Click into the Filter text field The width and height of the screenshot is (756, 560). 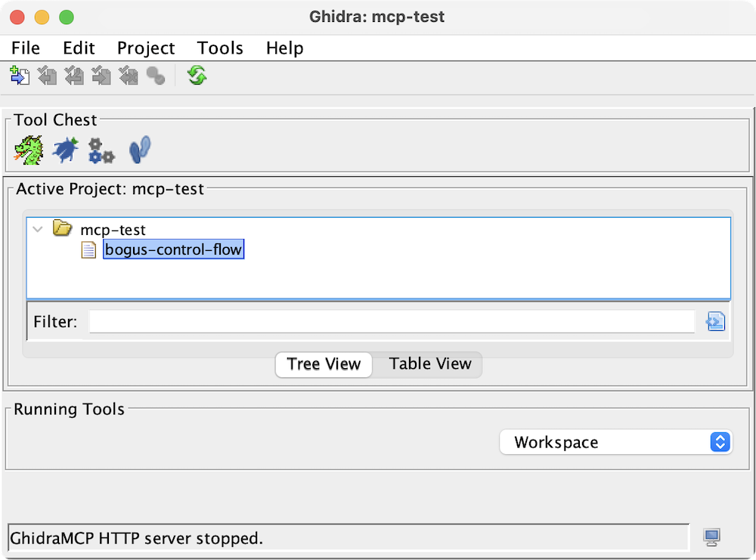[392, 322]
